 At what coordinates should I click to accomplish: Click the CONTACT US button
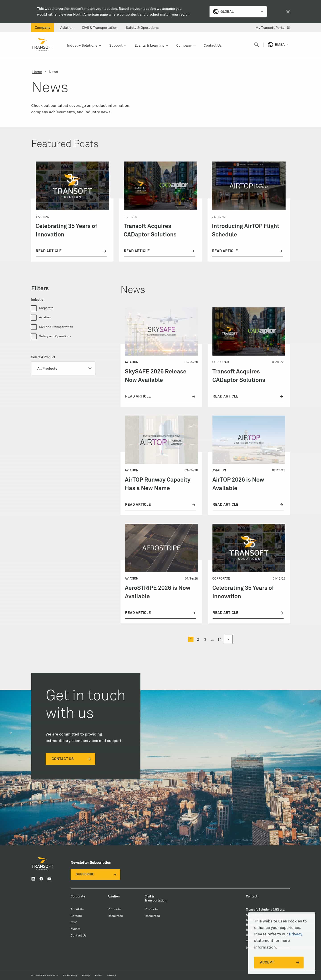click(x=70, y=759)
